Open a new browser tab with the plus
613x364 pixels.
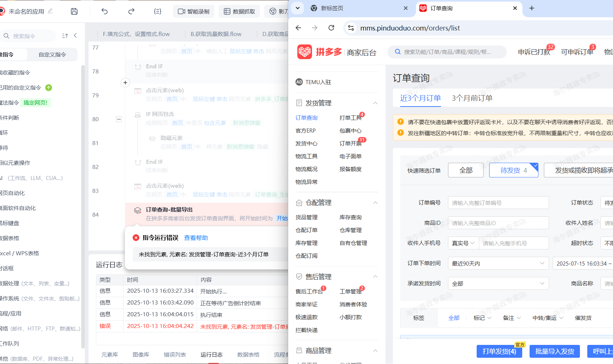click(x=532, y=8)
